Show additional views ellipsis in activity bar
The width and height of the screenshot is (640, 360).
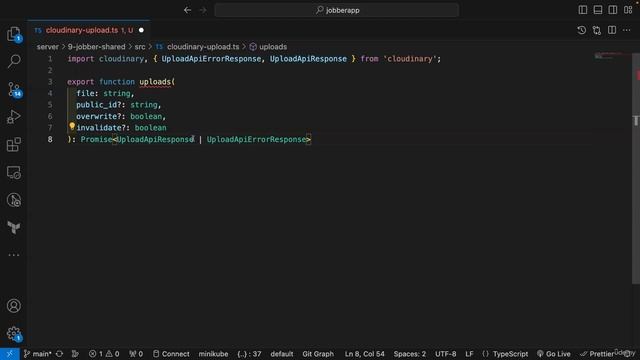[x=14, y=255]
